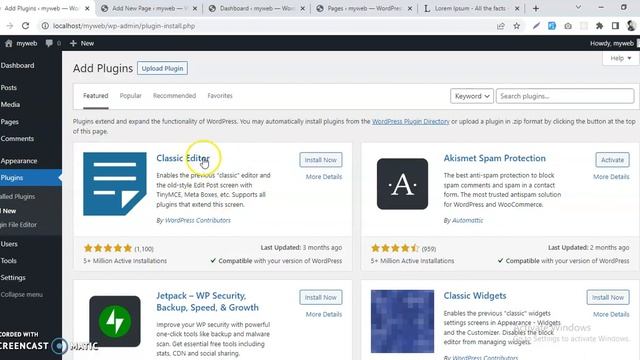Click the Search plugins input field
The image size is (640, 360).
pyautogui.click(x=565, y=96)
